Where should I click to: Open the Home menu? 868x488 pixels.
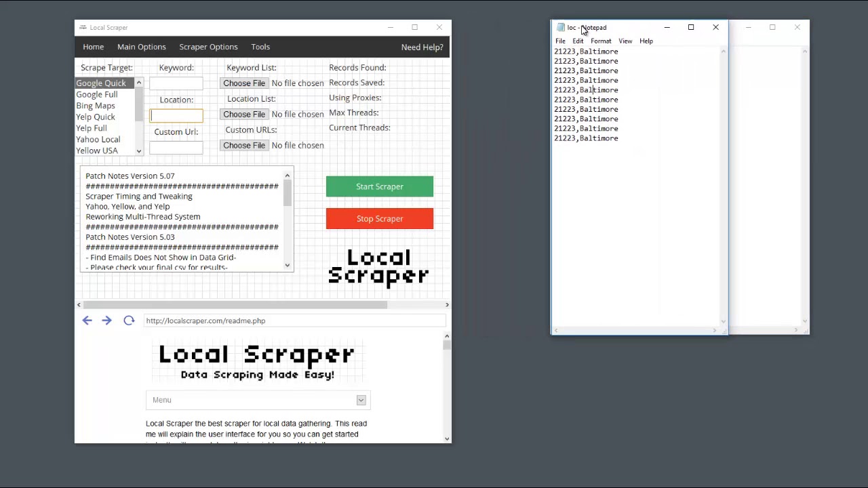(x=94, y=47)
